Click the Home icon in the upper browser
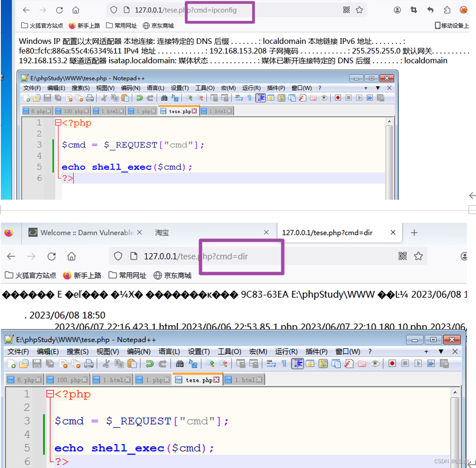 pyautogui.click(x=76, y=10)
